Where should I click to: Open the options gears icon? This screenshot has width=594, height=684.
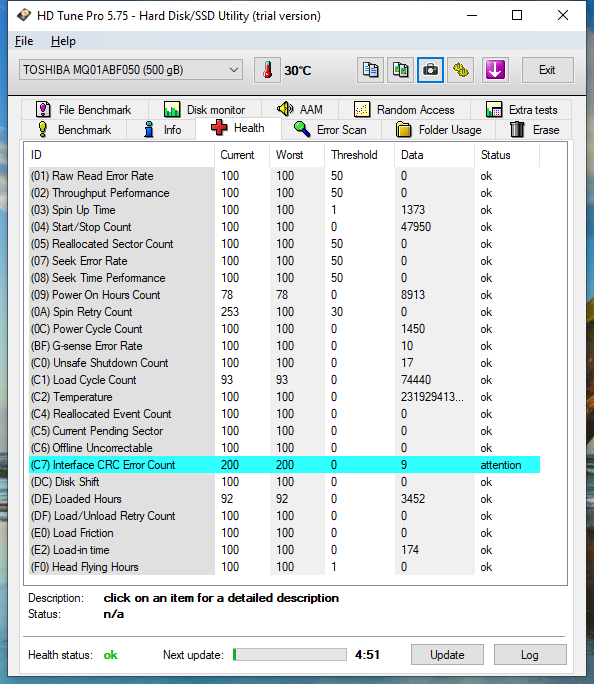point(461,70)
